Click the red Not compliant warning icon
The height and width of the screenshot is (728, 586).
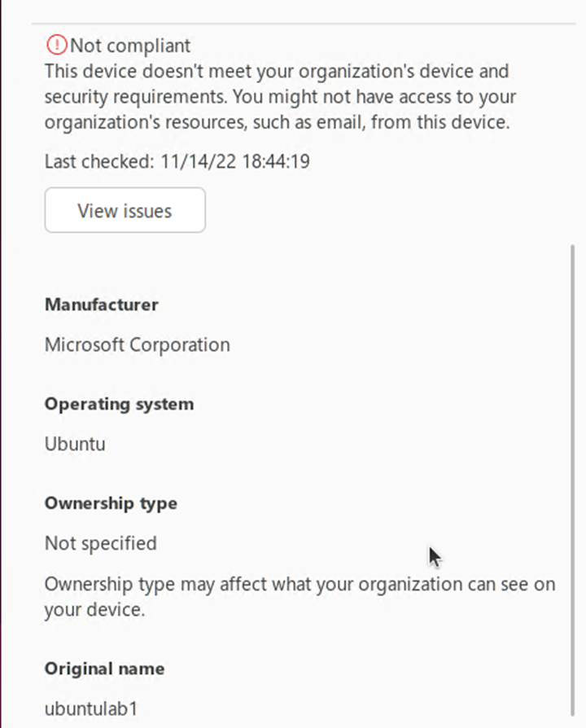[57, 45]
